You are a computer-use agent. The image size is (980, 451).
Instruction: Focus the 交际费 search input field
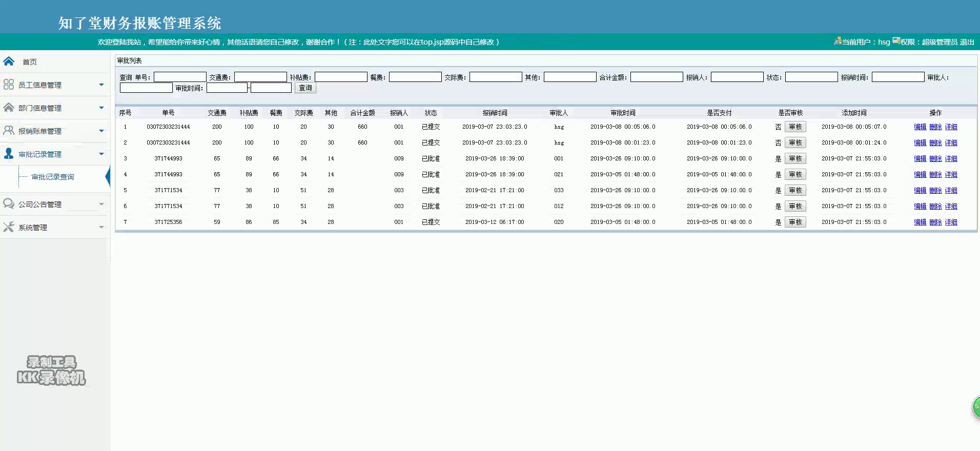click(496, 77)
